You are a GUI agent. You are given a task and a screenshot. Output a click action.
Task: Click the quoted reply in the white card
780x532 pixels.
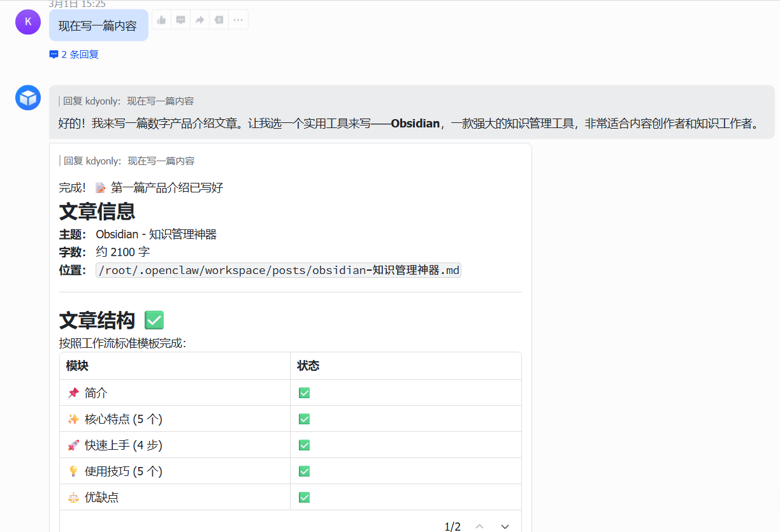point(127,161)
